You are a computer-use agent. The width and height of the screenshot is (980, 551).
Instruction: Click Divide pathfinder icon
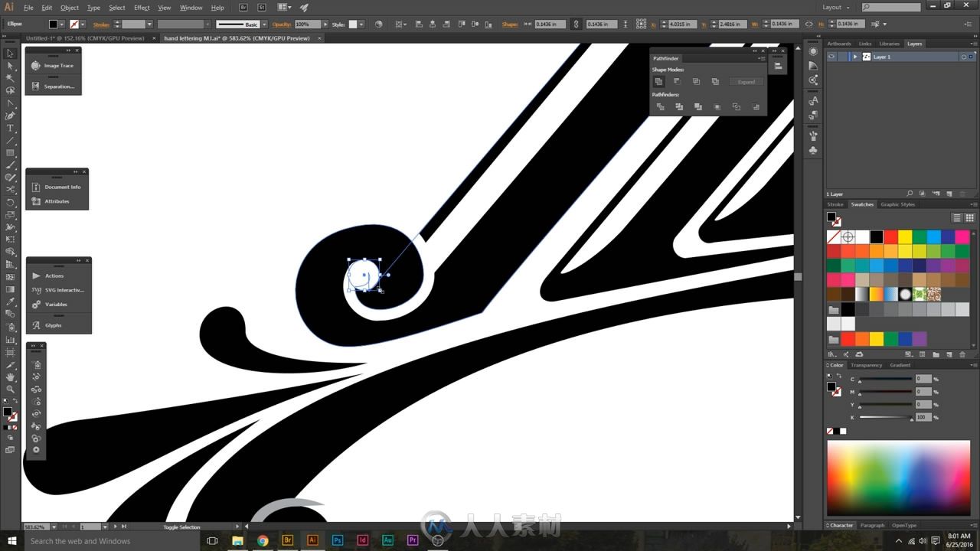(660, 107)
